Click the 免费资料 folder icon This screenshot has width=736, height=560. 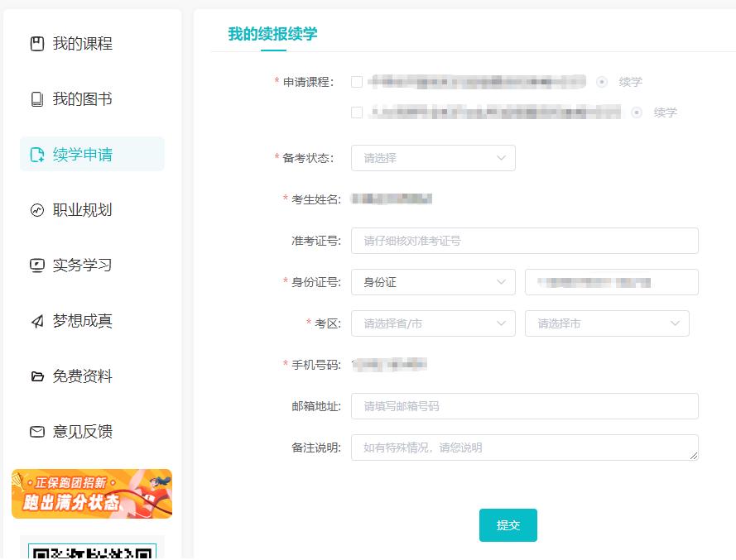point(36,376)
